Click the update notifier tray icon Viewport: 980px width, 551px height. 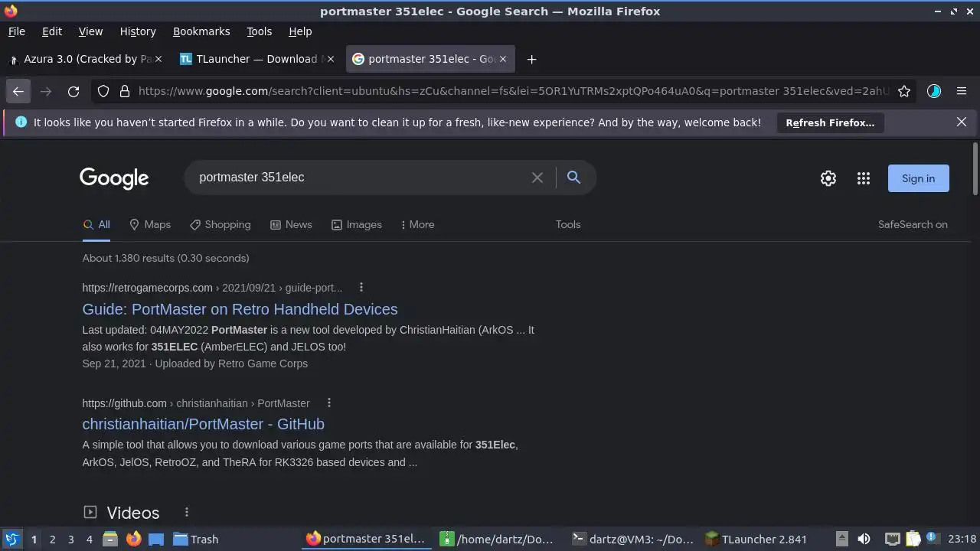933,538
